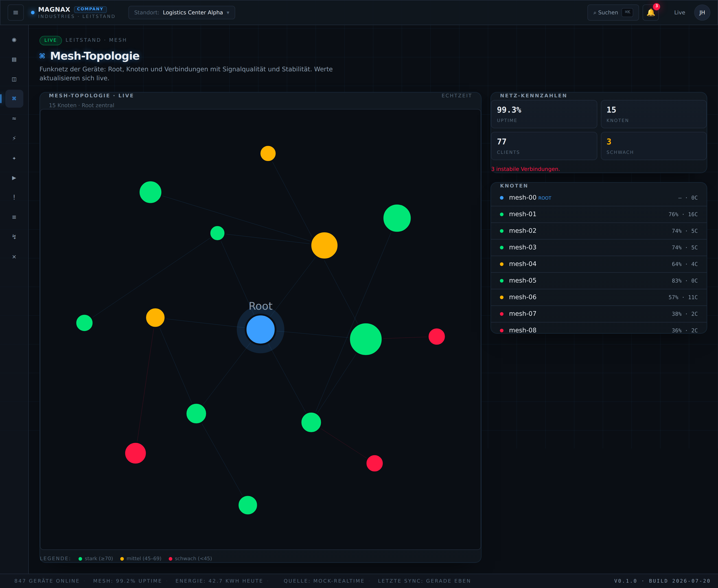Open the mesh-07 list row
Screen dimensions: 718x588
tap(599, 314)
